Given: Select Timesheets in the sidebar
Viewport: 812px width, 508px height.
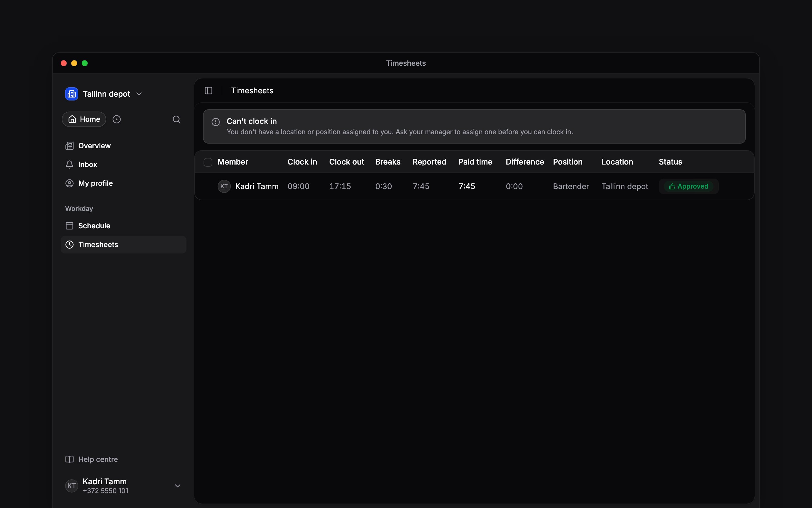Looking at the screenshot, I should click(123, 245).
